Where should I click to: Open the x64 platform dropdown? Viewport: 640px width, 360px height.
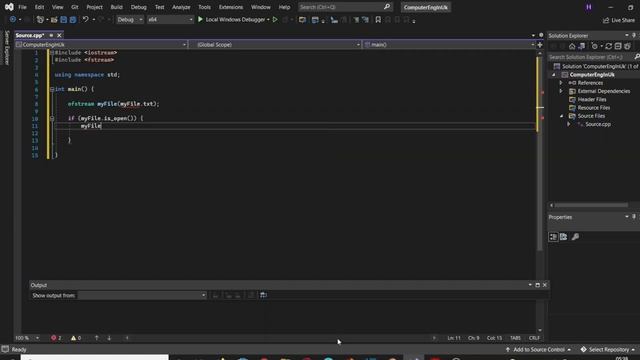pos(170,20)
